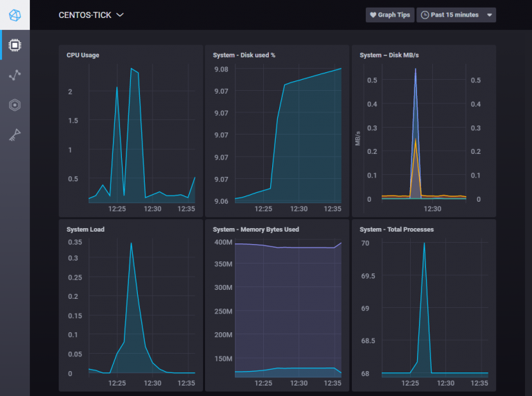Click the System - Disk used % title

(244, 55)
